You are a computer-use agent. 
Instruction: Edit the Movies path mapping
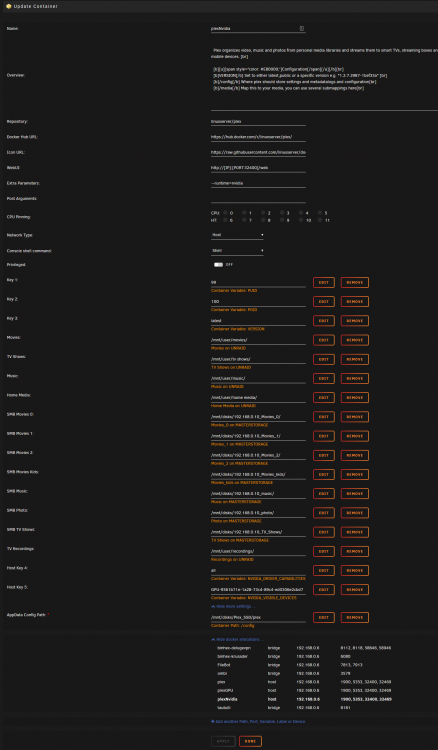point(324,340)
